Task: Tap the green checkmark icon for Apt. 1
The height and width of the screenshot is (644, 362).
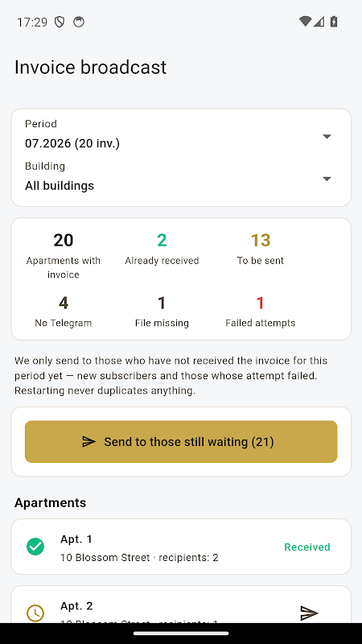Action: pos(35,547)
